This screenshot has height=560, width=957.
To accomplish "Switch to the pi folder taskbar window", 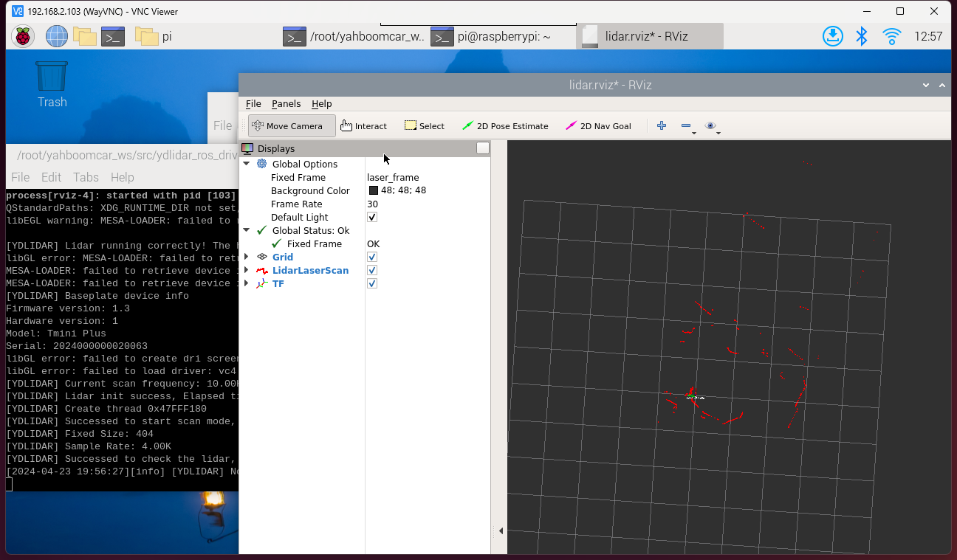I will [154, 36].
